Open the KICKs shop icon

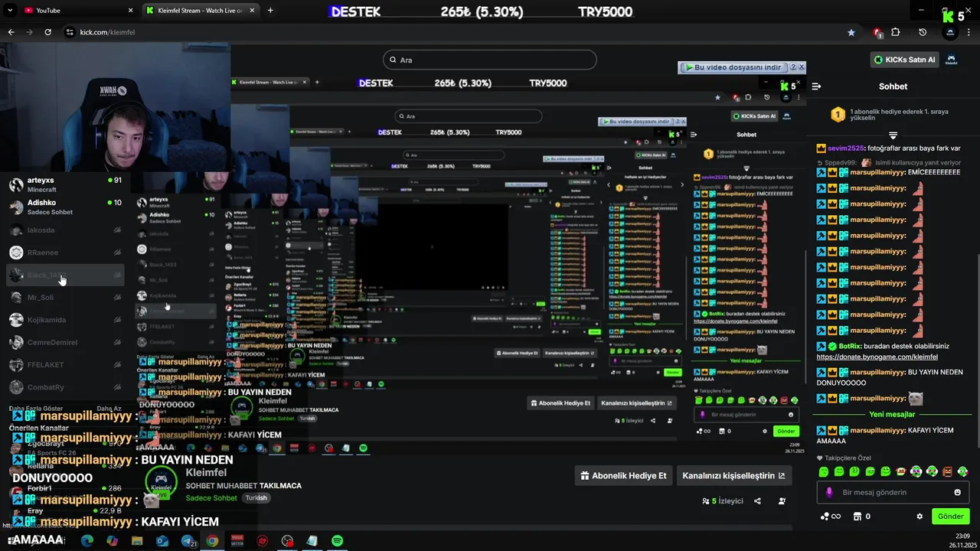coord(857,517)
